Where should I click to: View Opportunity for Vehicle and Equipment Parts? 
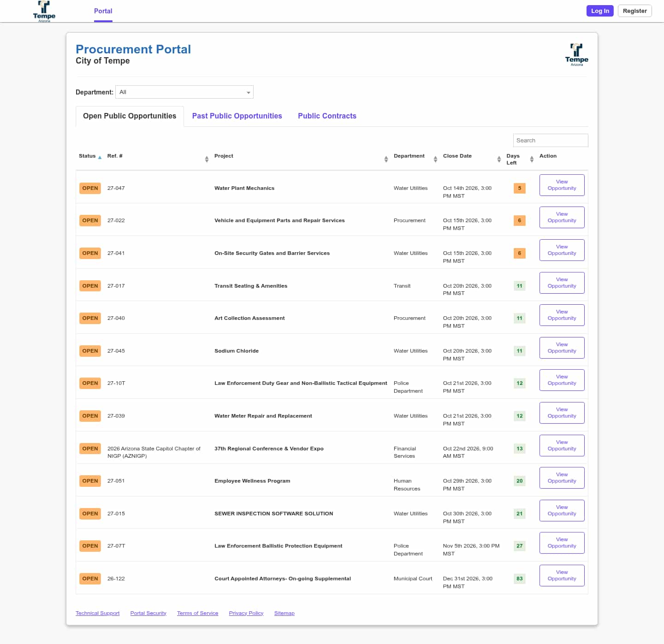tap(562, 217)
